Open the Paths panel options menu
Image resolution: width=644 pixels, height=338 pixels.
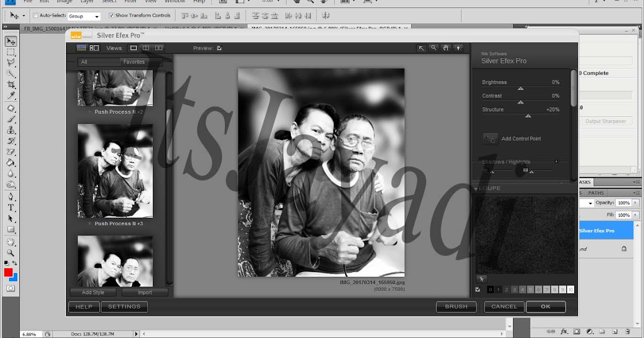click(x=636, y=193)
